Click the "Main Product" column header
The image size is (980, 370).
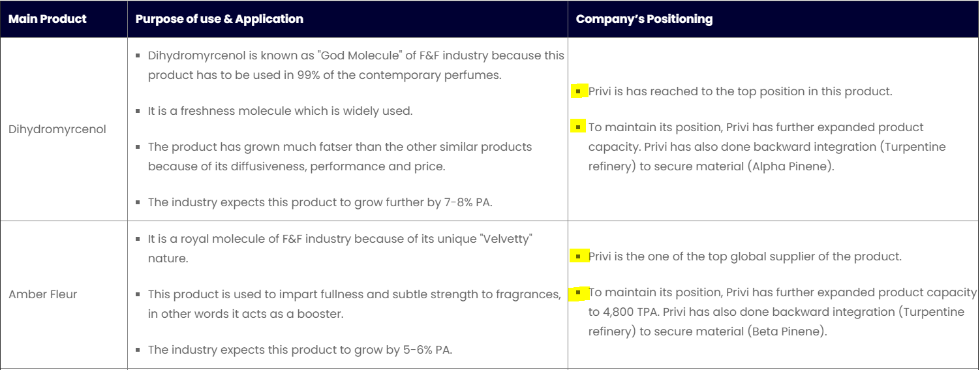pos(47,19)
